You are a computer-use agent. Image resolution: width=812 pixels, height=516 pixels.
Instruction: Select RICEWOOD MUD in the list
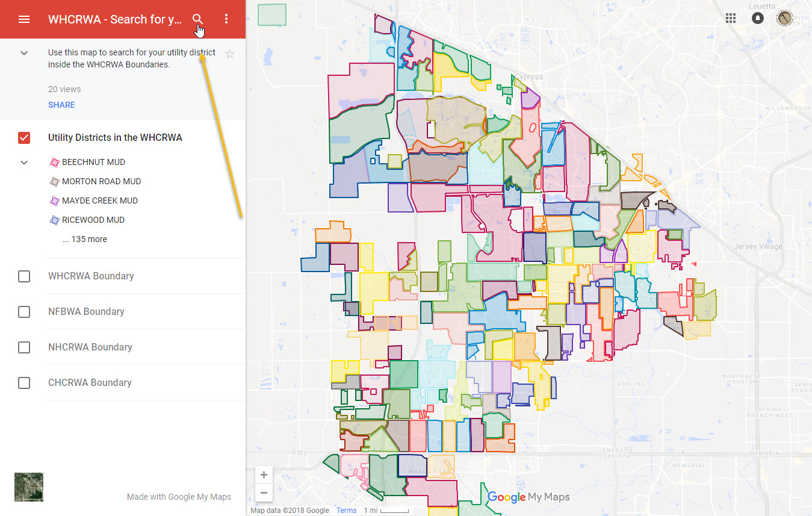pos(93,220)
